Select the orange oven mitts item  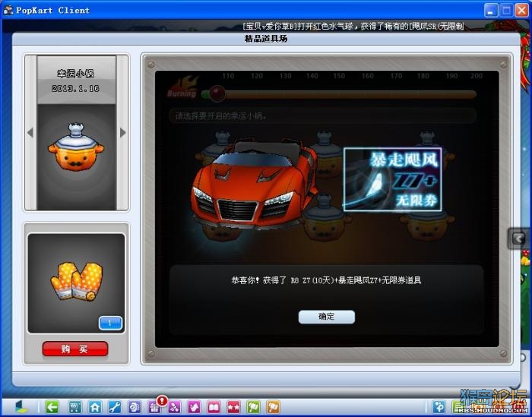(x=77, y=281)
